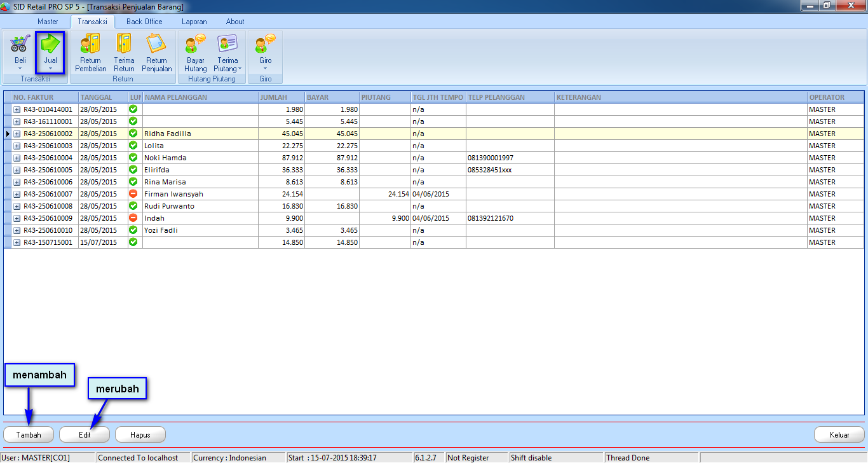Click red unpaid status icon for Indah

coord(133,218)
